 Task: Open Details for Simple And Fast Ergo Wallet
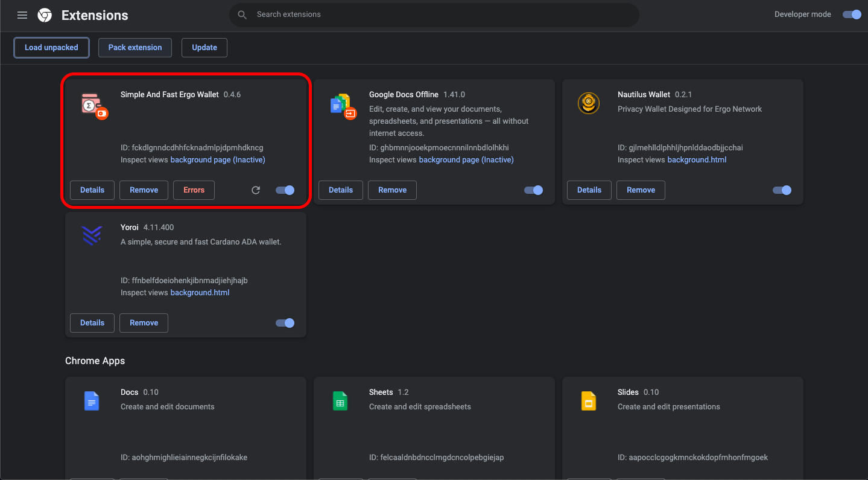92,190
